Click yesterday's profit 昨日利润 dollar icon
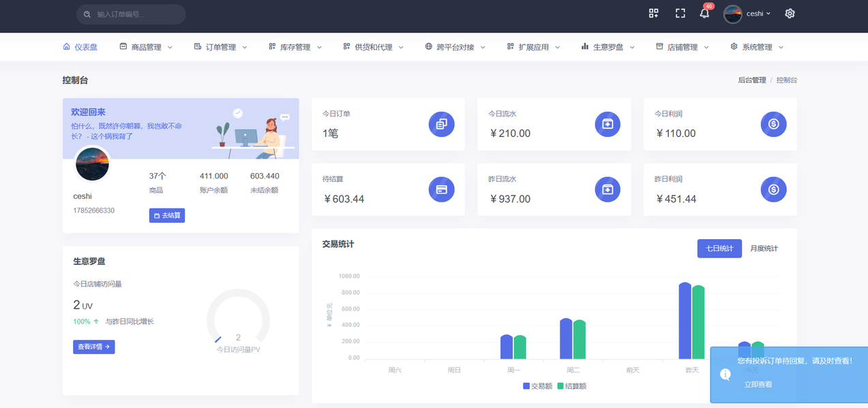This screenshot has width=868, height=408. tap(773, 189)
